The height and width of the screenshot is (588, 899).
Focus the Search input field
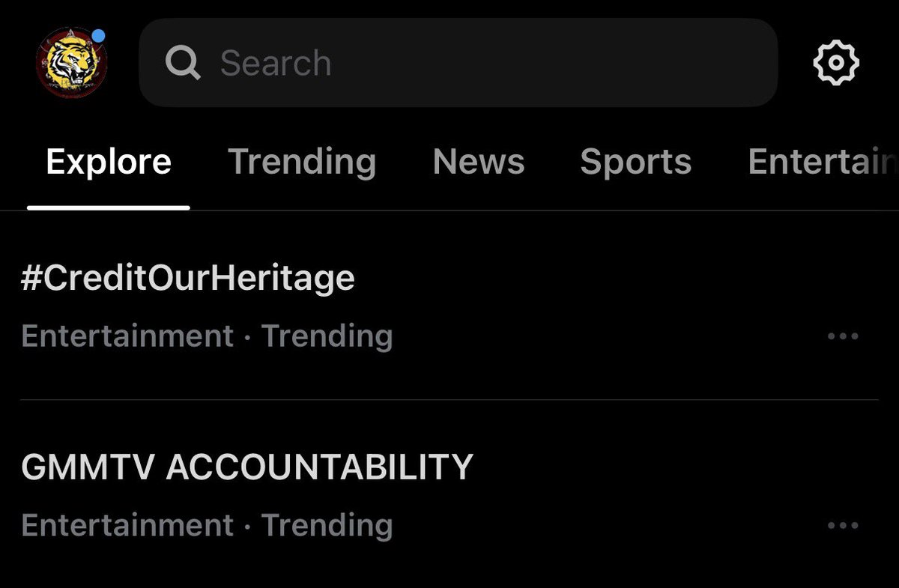click(458, 63)
